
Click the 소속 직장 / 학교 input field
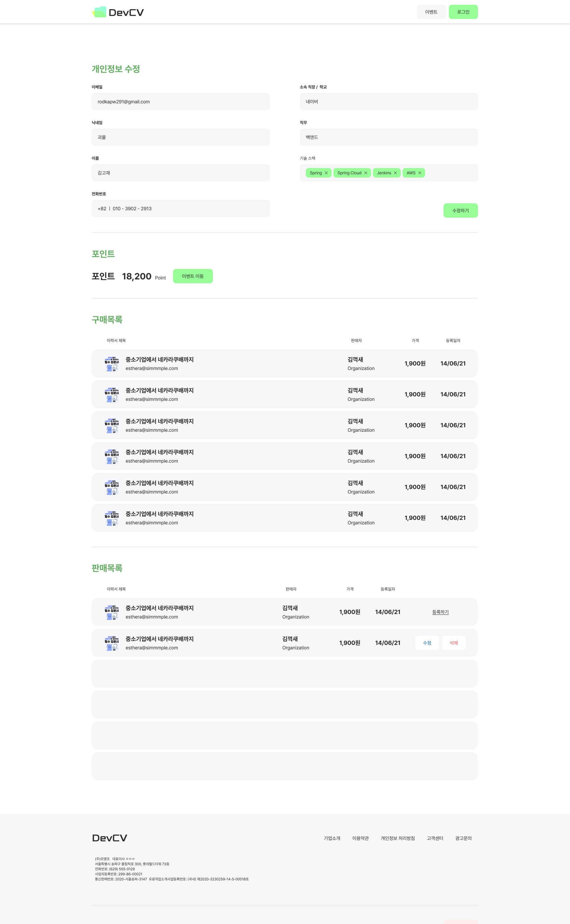coord(388,102)
